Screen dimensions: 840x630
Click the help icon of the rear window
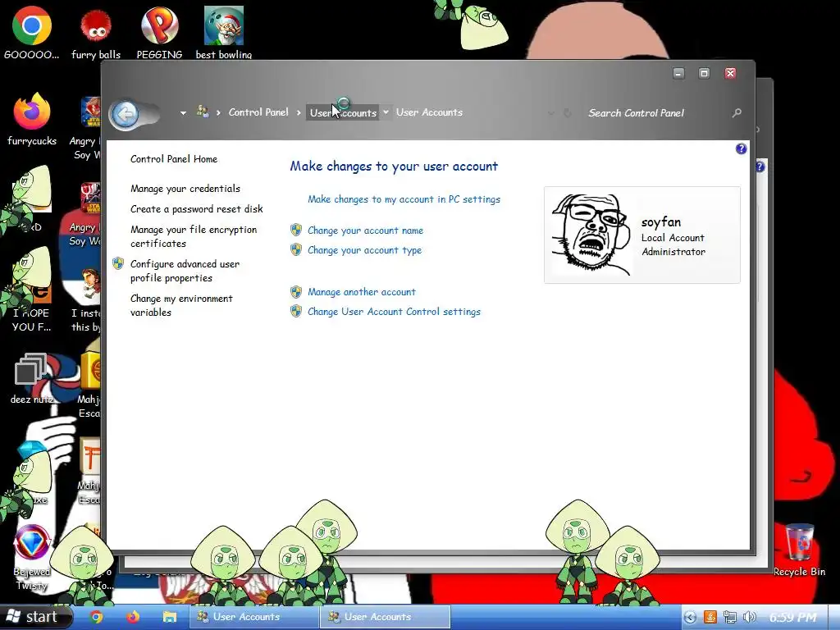[x=760, y=167]
